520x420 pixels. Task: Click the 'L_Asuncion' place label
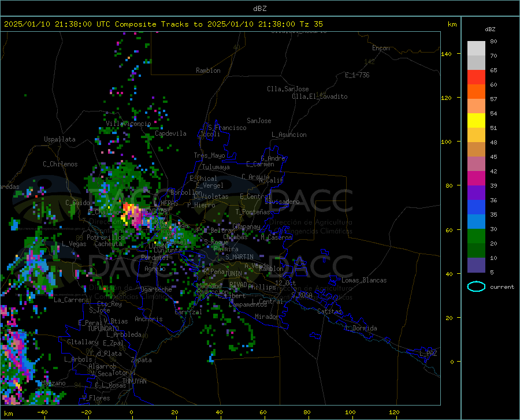[x=289, y=135]
